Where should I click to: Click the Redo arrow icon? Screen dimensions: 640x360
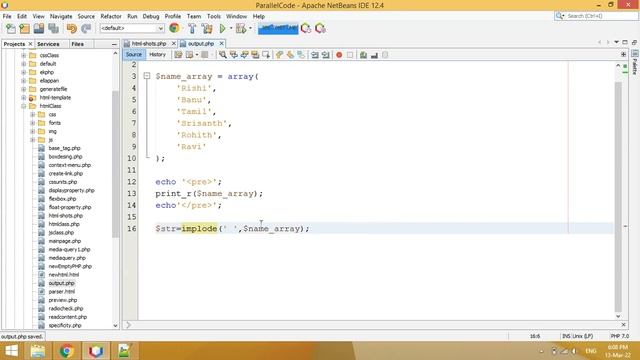tap(86, 29)
